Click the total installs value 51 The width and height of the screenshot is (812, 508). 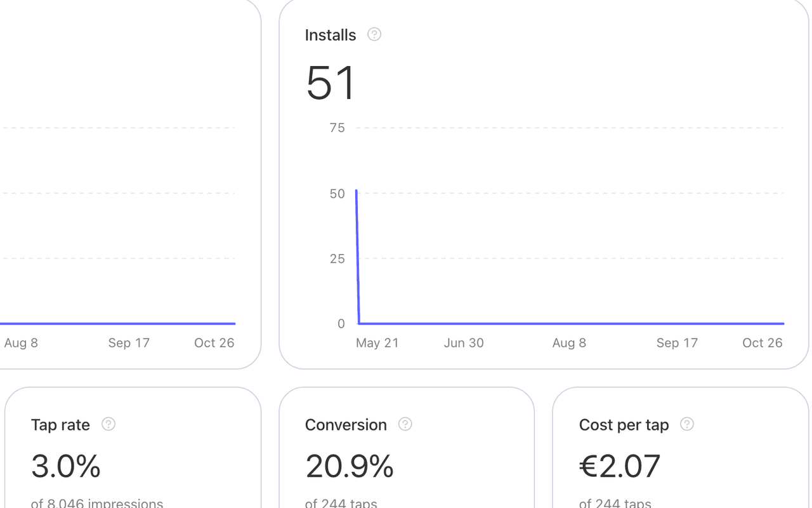[x=331, y=83]
